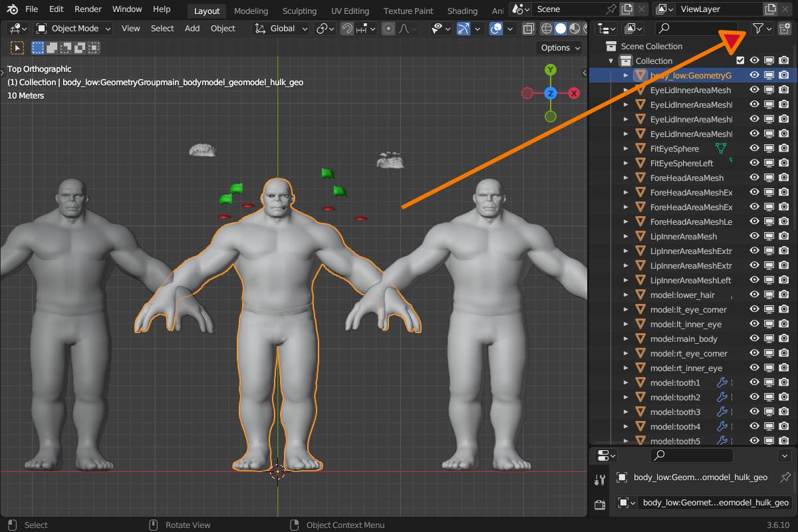Click the New Collection icon
This screenshot has width=798, height=532.
(x=785, y=29)
